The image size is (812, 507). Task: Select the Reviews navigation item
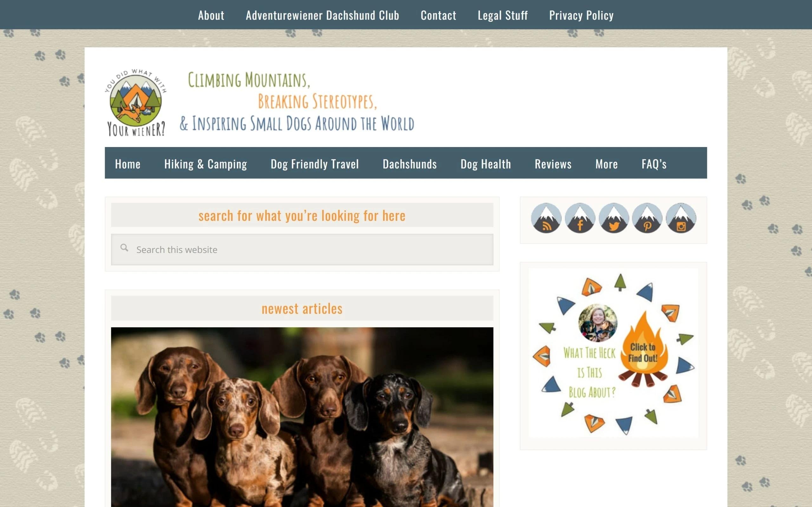coord(553,164)
